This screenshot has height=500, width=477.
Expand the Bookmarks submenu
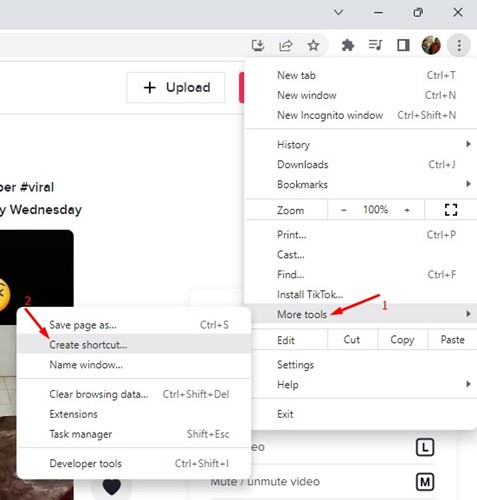[374, 184]
